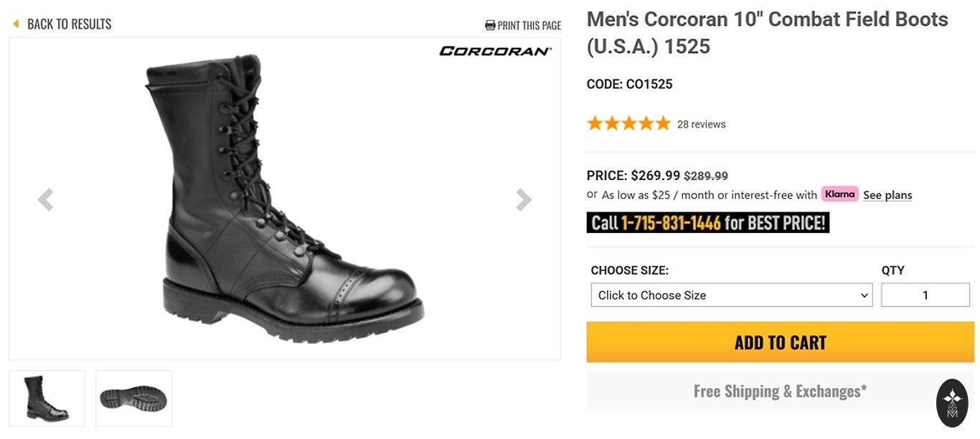
Task: Click the BACK TO RESULTS link
Action: [x=70, y=24]
